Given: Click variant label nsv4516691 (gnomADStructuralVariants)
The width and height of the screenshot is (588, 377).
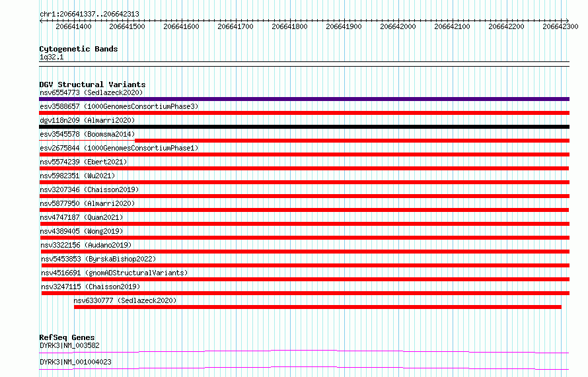Looking at the screenshot, I should point(114,273).
